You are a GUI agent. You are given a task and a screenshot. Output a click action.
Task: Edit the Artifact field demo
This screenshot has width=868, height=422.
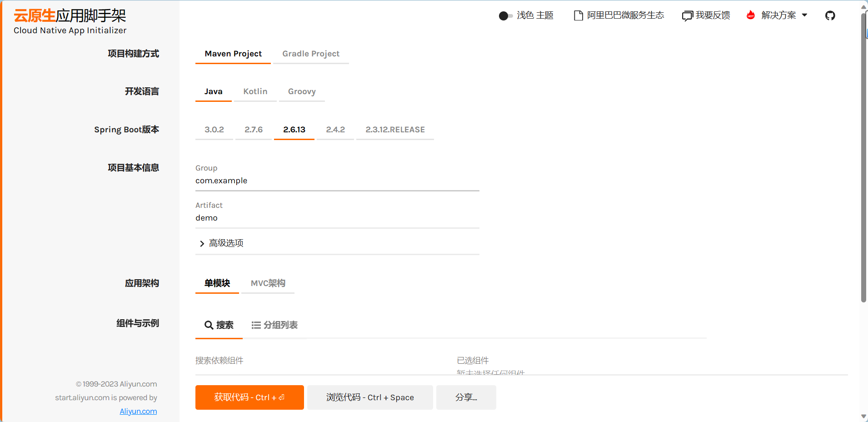[x=337, y=218]
